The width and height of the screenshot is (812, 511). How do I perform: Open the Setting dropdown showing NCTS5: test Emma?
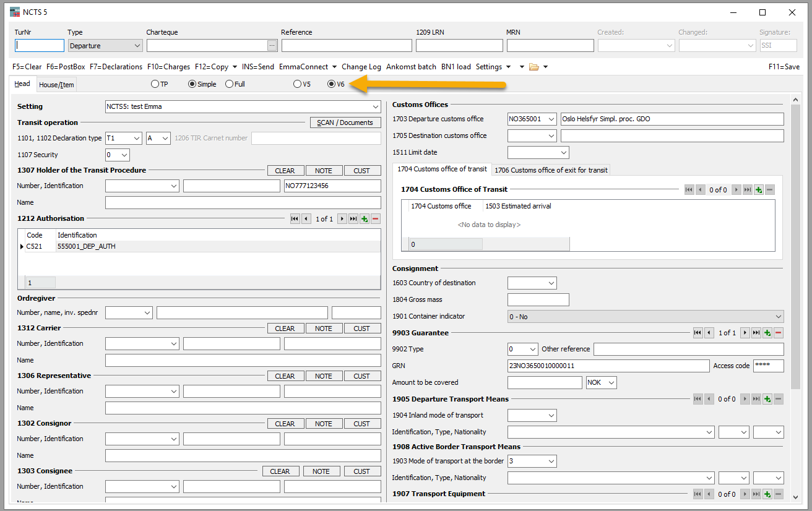[376, 106]
